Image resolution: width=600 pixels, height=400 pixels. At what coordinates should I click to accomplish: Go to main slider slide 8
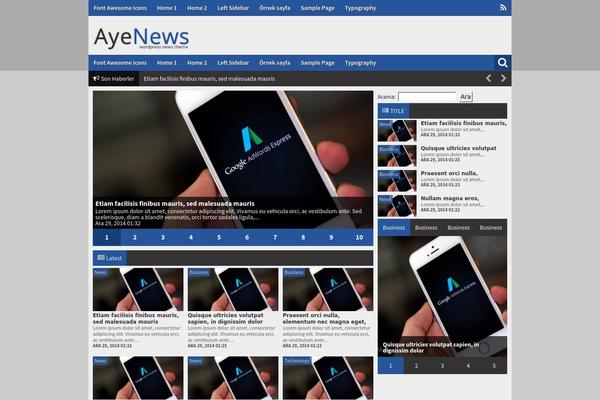tap(303, 237)
